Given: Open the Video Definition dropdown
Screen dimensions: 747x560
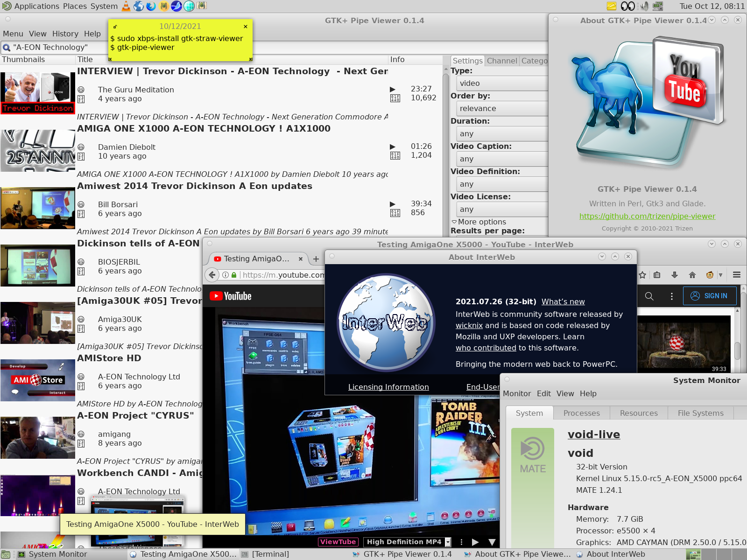Looking at the screenshot, I should [x=501, y=184].
